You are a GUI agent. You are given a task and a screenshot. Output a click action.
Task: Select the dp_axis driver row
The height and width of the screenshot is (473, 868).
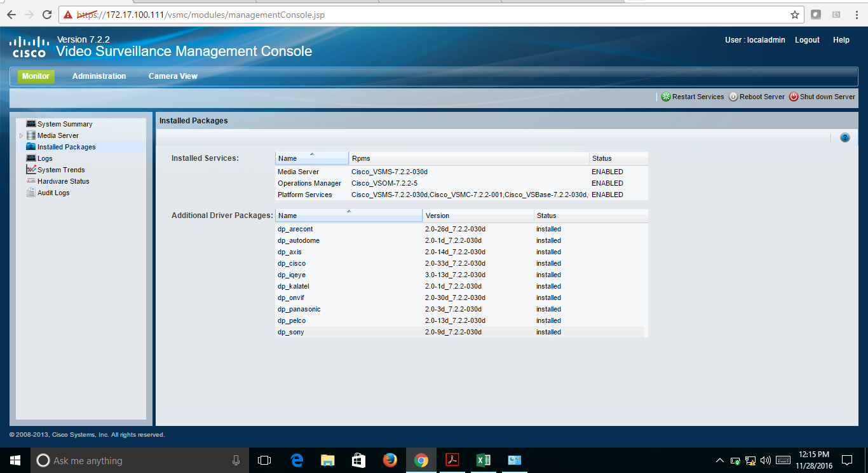pyautogui.click(x=461, y=252)
